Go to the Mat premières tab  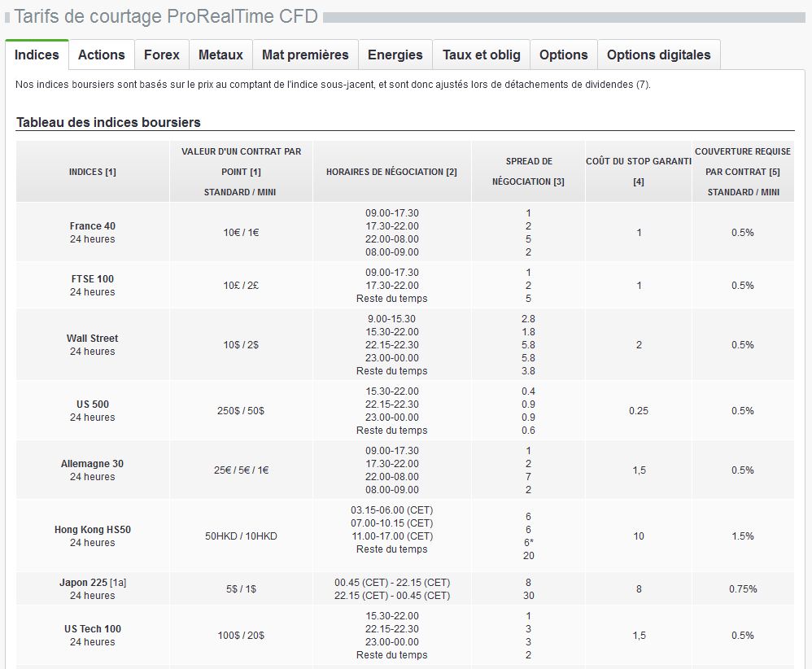306,55
